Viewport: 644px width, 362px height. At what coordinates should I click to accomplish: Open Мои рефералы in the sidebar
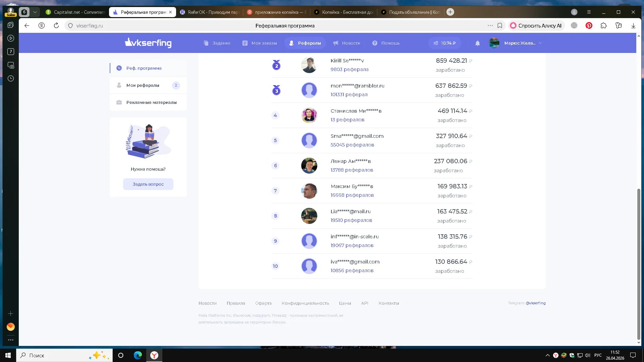click(148, 85)
